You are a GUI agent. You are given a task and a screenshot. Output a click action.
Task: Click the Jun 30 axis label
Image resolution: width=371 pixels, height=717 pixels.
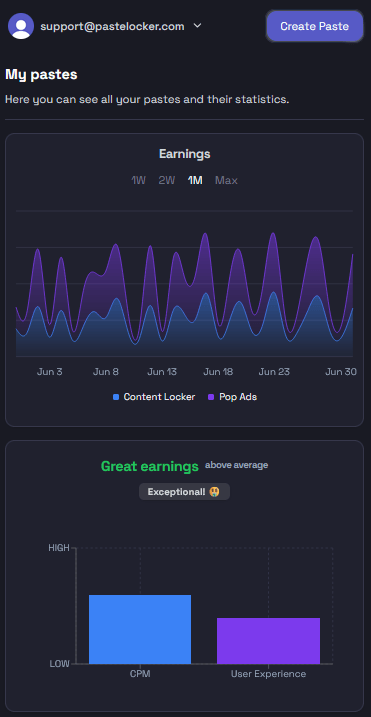pyautogui.click(x=341, y=372)
